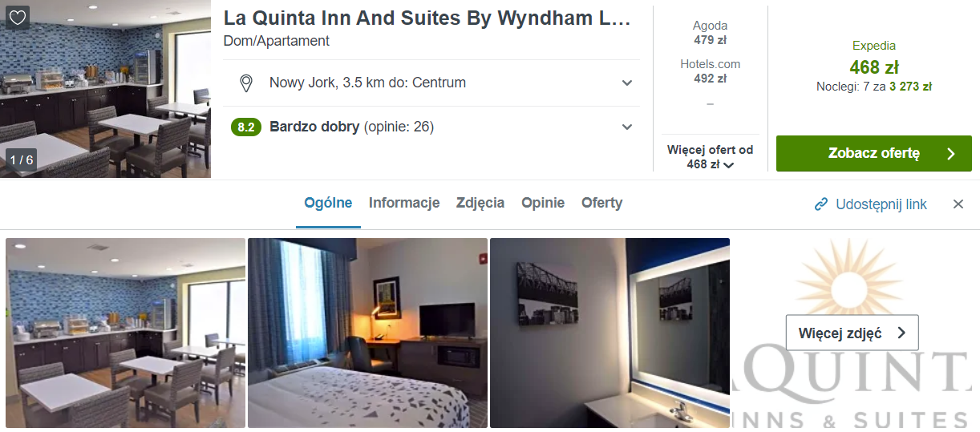
Task: Click the 8.2 rating badge
Action: (246, 127)
